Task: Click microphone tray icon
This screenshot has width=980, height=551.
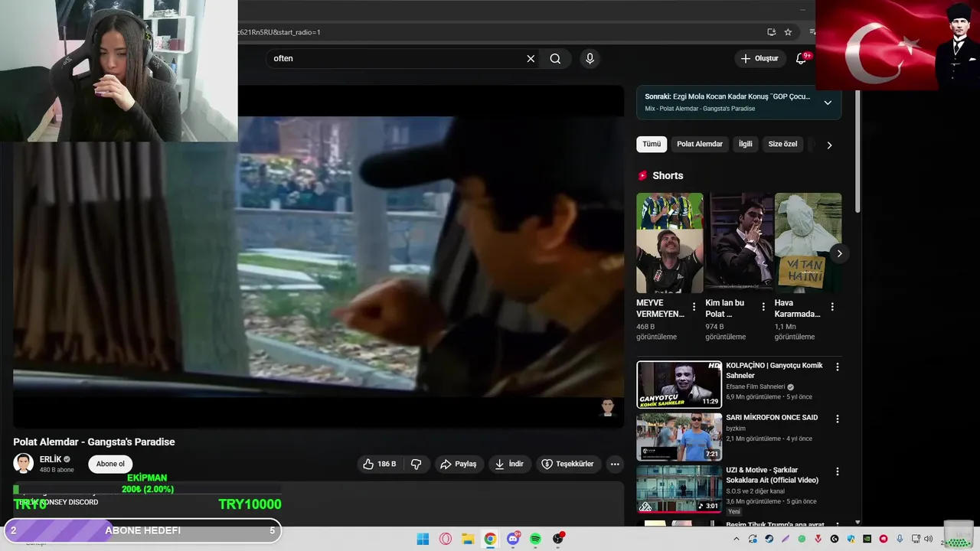Action: 900,539
